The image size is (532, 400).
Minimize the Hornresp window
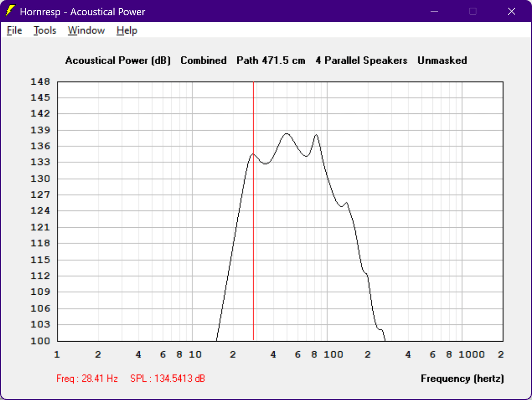434,11
